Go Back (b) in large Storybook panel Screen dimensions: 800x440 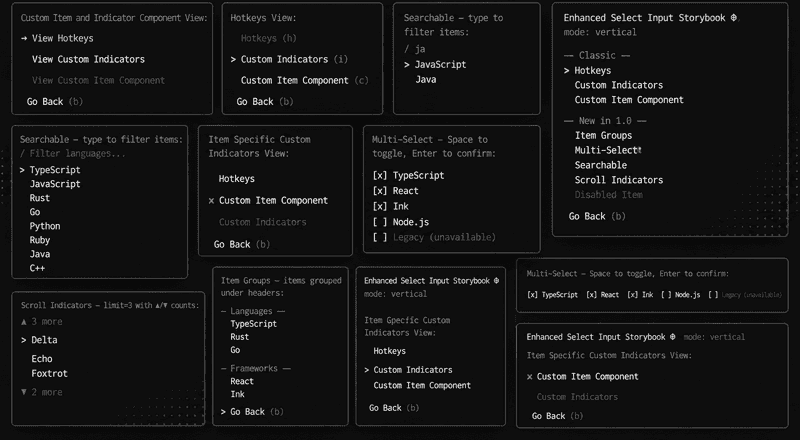click(x=597, y=216)
